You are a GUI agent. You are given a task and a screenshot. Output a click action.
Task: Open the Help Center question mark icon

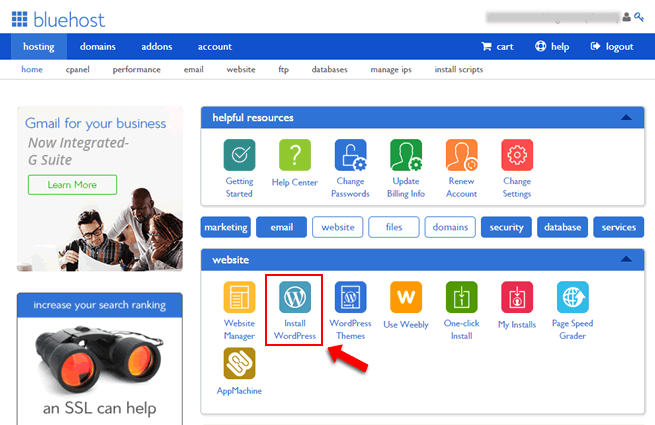coord(295,155)
